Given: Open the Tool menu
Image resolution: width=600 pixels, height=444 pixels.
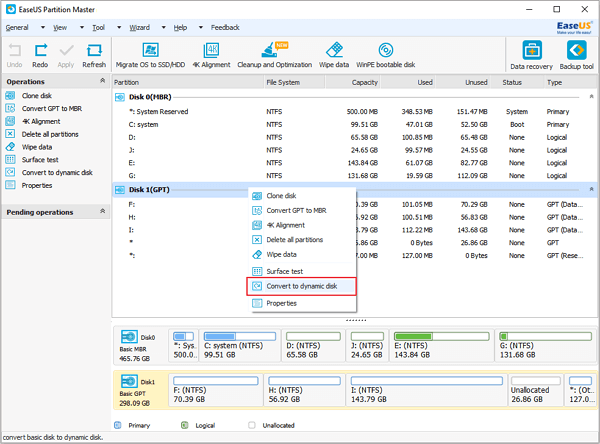Looking at the screenshot, I should (x=98, y=28).
